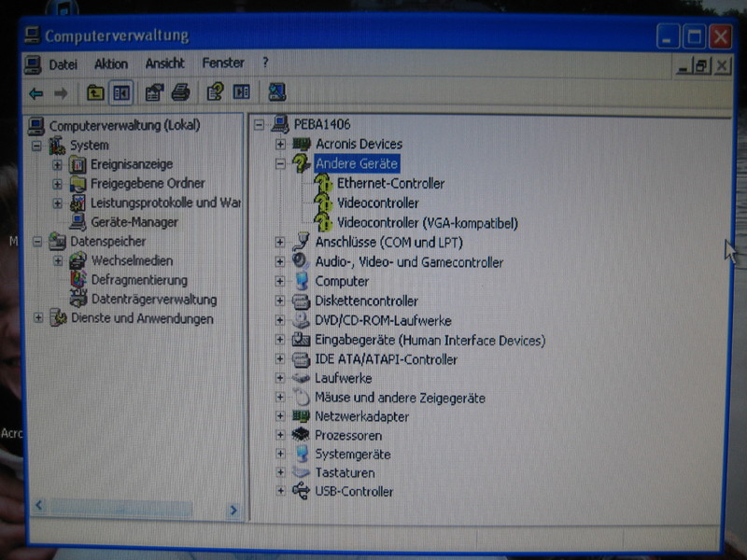Expand the USB-Controller category
The image size is (747, 560).
pyautogui.click(x=280, y=492)
